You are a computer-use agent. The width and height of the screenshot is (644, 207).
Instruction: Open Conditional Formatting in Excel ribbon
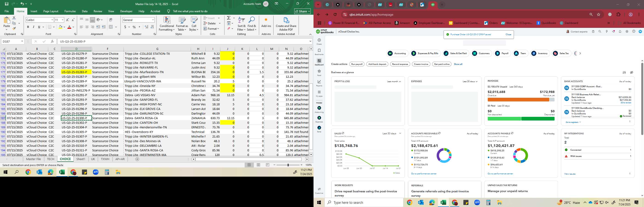pos(167,24)
